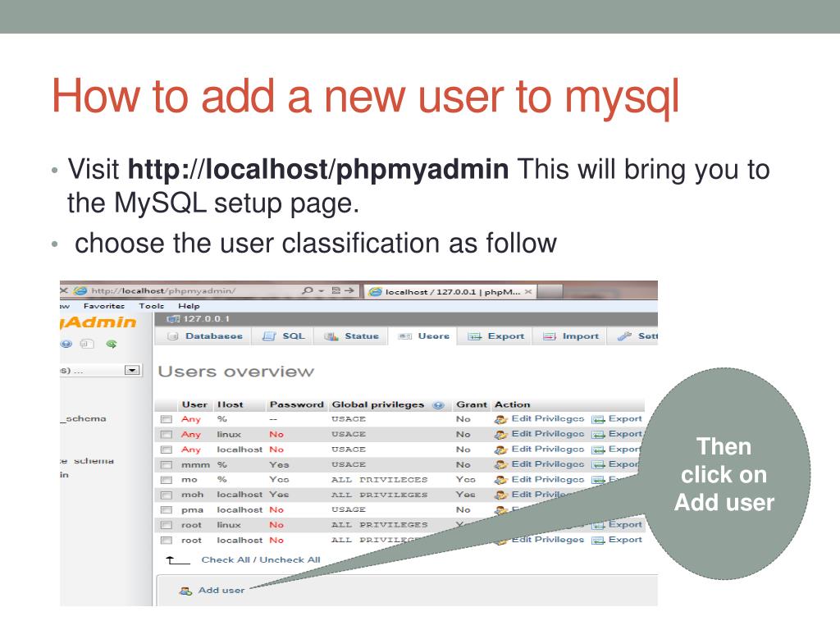
Task: Check the box for Any linux user
Action: 167,435
